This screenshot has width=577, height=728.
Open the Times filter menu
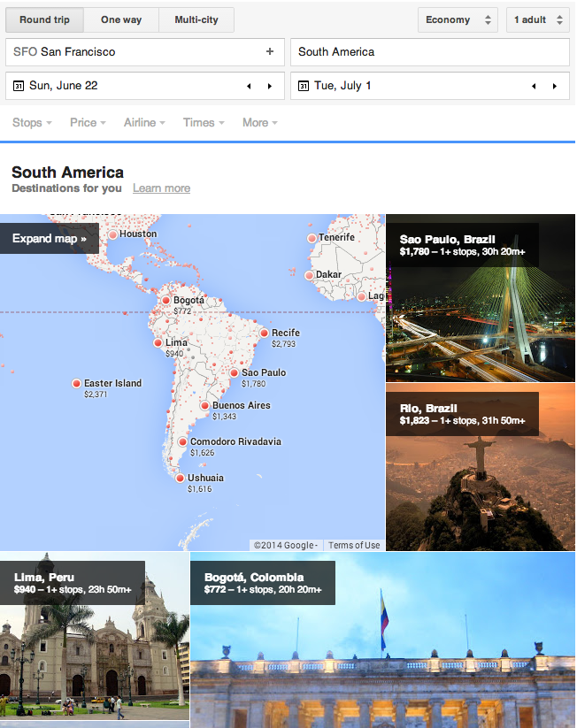204,122
